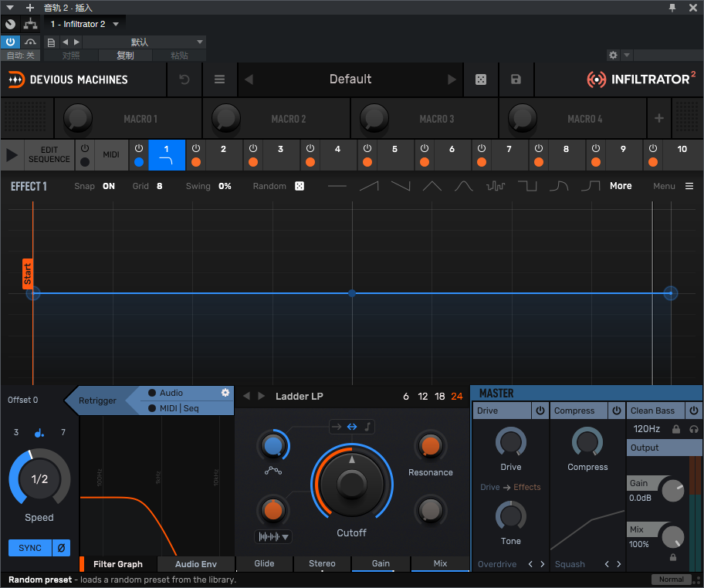Image resolution: width=704 pixels, height=588 pixels.
Task: Select previous Overdrive type
Action: (530, 564)
